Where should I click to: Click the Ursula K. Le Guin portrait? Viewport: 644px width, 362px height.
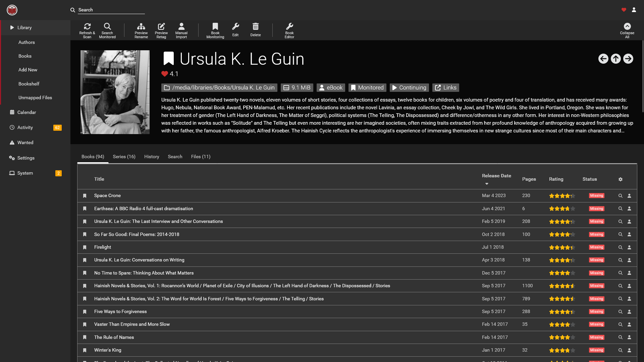point(115,92)
